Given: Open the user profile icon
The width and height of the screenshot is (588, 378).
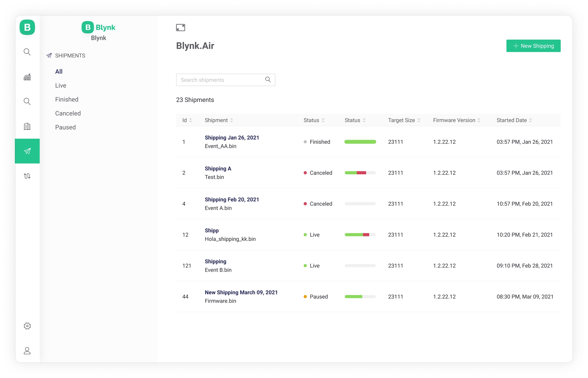Looking at the screenshot, I should point(27,351).
